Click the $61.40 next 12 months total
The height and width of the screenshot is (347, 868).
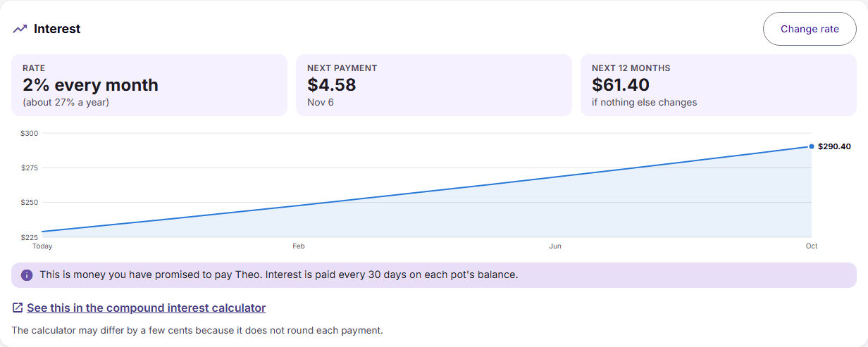click(621, 85)
